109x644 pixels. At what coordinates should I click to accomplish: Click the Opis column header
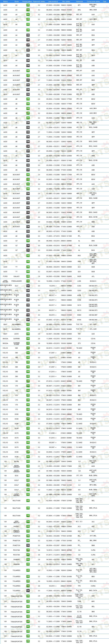(105, 2)
